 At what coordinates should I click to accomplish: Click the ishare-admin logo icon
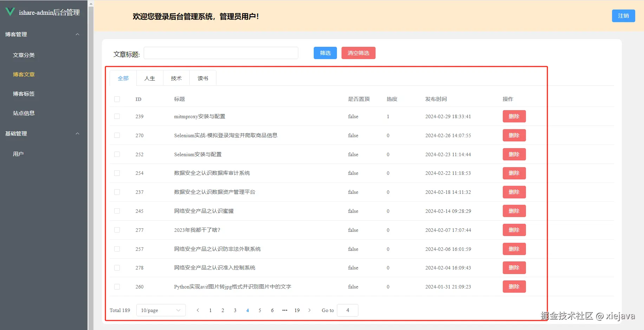click(x=10, y=11)
